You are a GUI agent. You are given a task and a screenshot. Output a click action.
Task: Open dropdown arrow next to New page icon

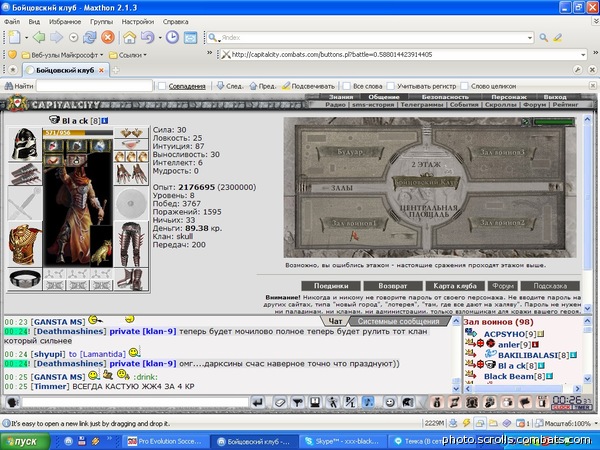point(26,38)
